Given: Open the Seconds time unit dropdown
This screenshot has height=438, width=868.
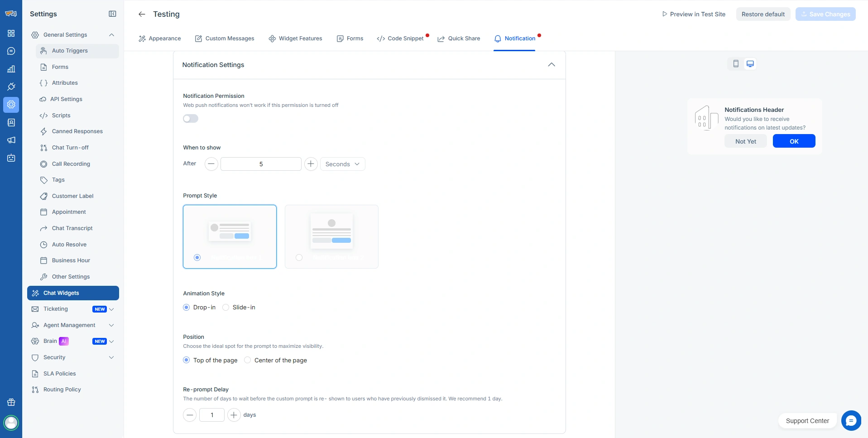Looking at the screenshot, I should point(342,164).
